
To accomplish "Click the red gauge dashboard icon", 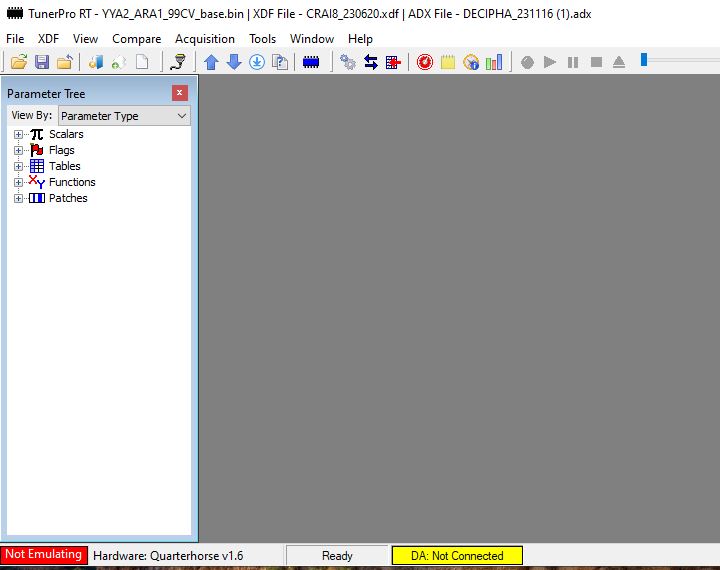I will click(x=425, y=62).
